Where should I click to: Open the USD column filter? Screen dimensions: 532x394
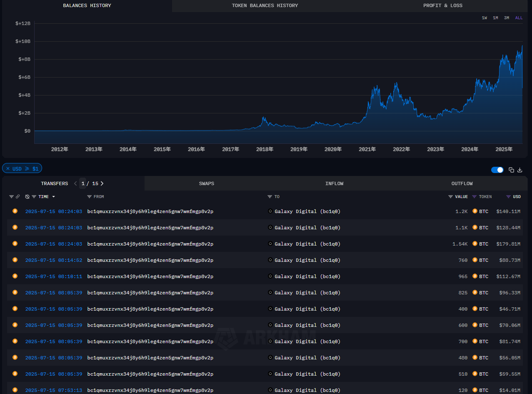pos(508,197)
